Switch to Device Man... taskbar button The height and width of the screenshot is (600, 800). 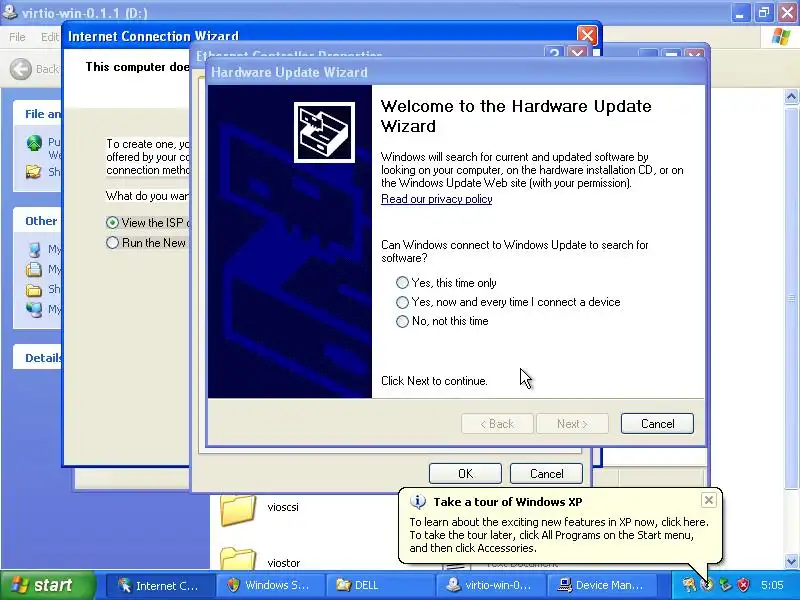(601, 585)
